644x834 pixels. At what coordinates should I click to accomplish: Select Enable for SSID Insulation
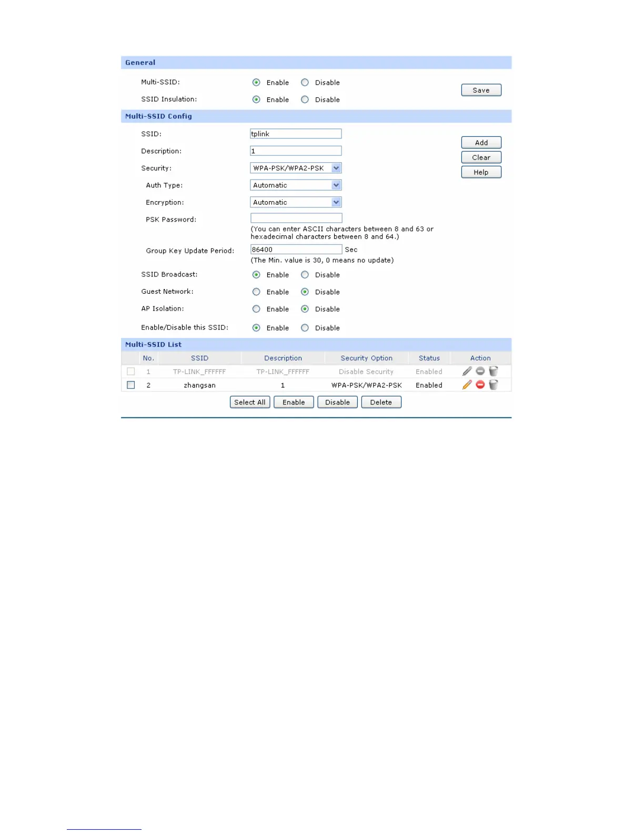(x=256, y=100)
